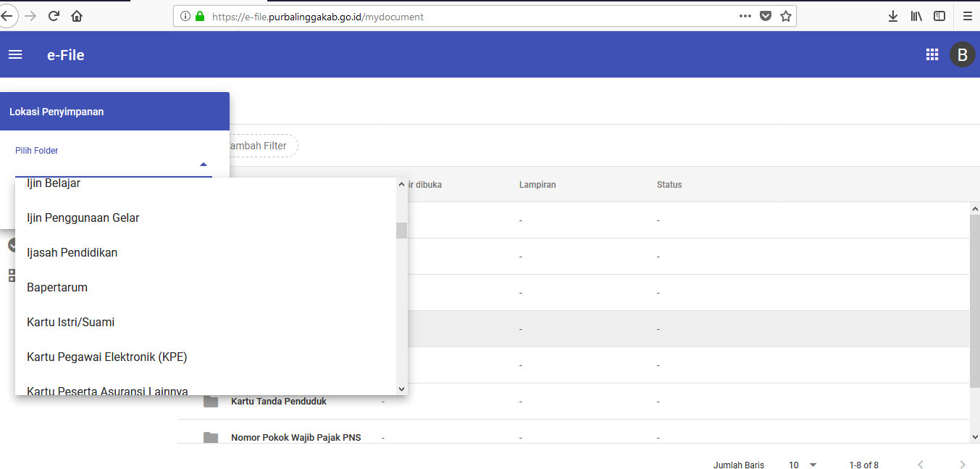
Task: Go to the previous table page
Action: pos(921,465)
